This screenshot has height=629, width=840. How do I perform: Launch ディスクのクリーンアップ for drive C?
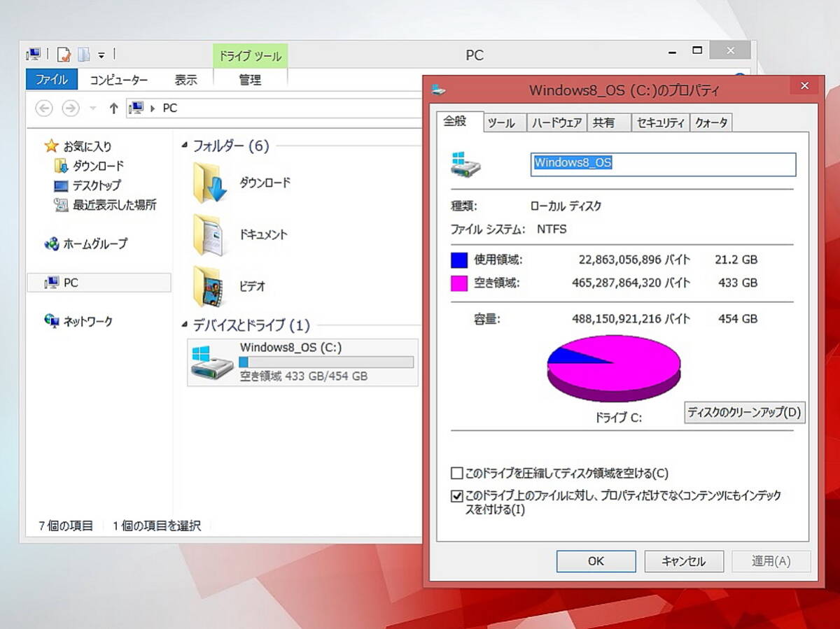click(744, 413)
